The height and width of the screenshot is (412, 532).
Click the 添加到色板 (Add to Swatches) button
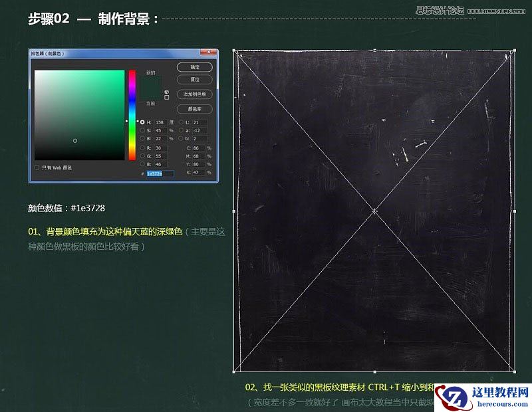point(194,94)
